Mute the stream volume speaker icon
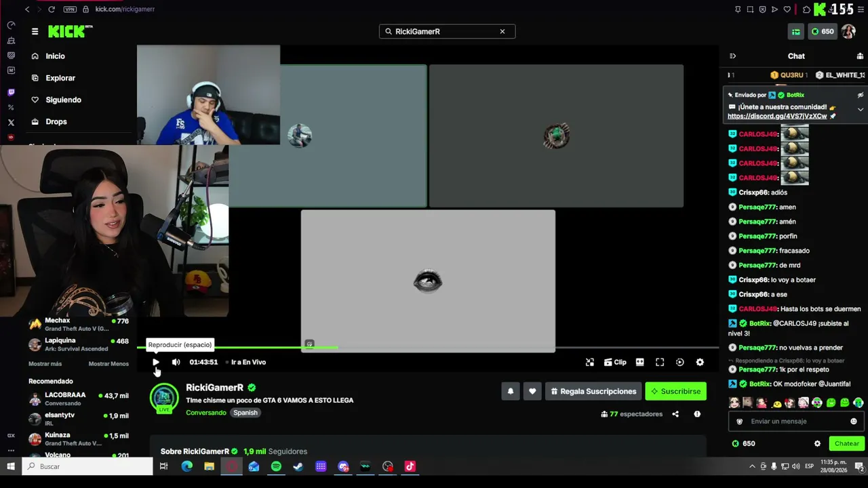This screenshot has width=868, height=488. 176,362
